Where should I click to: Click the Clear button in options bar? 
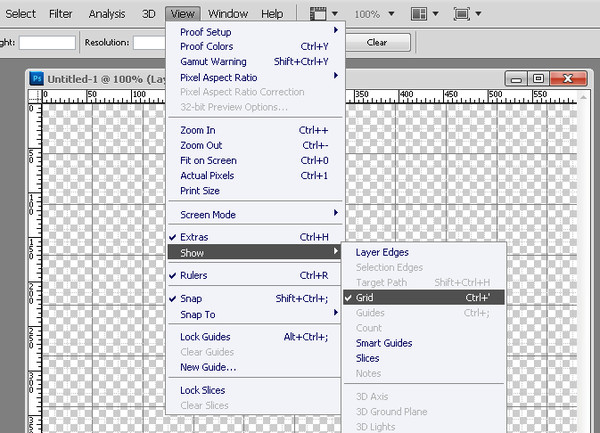tap(377, 42)
